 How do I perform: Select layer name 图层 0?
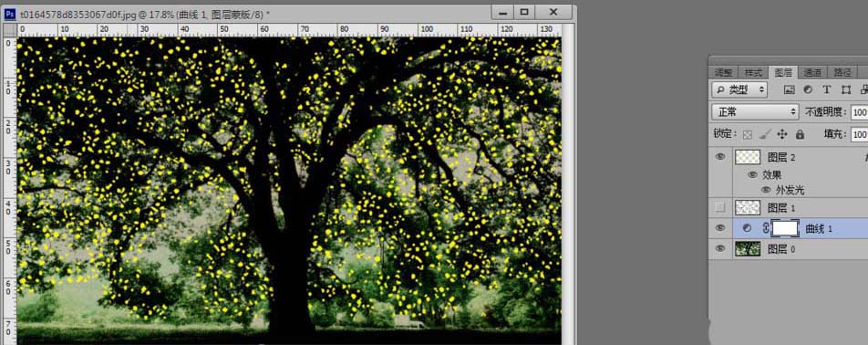coord(781,249)
